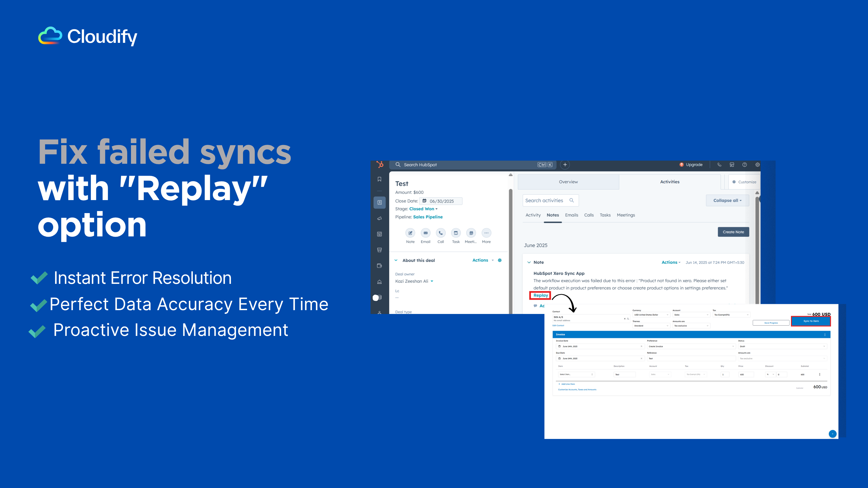The width and height of the screenshot is (868, 488).
Task: Open the Currency USD-United States Dollar dropdown
Action: point(651,315)
